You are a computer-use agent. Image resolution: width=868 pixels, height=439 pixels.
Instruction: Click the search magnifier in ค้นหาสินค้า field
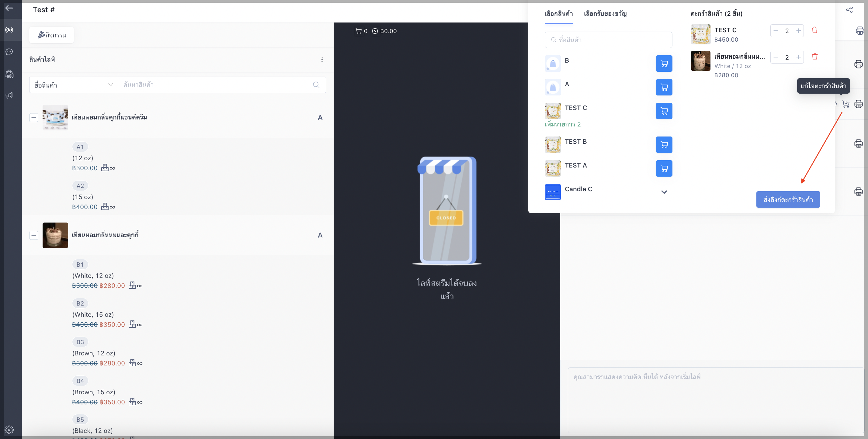[x=316, y=85]
